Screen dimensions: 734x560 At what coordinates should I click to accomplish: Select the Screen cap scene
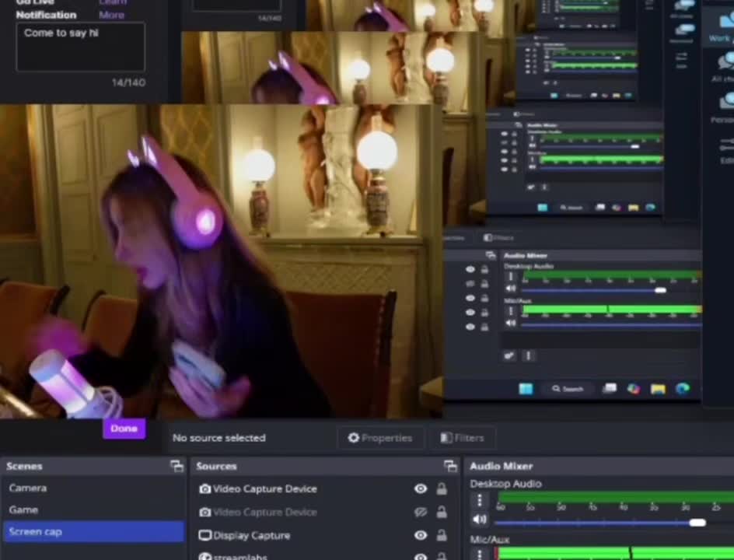pyautogui.click(x=93, y=532)
